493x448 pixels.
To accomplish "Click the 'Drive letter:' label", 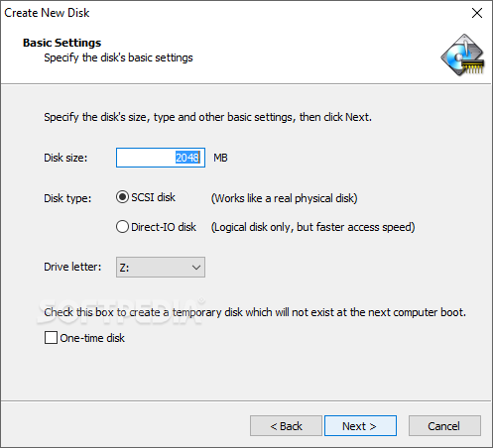I will pos(72,267).
